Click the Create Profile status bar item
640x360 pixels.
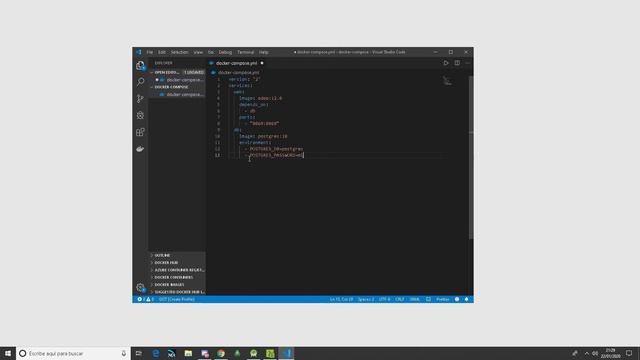(x=177, y=299)
